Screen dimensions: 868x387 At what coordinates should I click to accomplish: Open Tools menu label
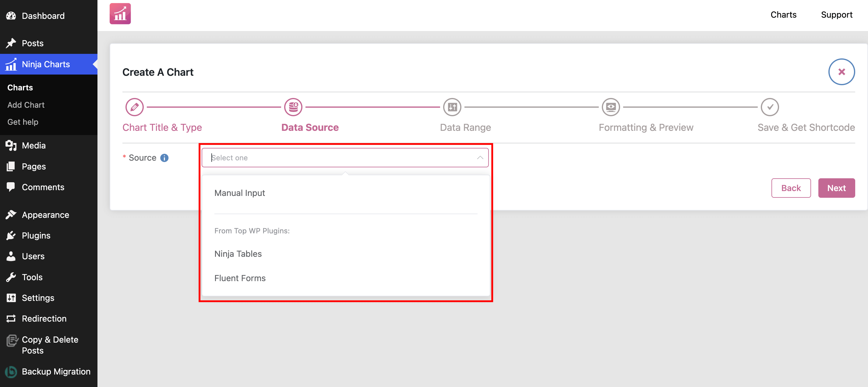coord(32,277)
